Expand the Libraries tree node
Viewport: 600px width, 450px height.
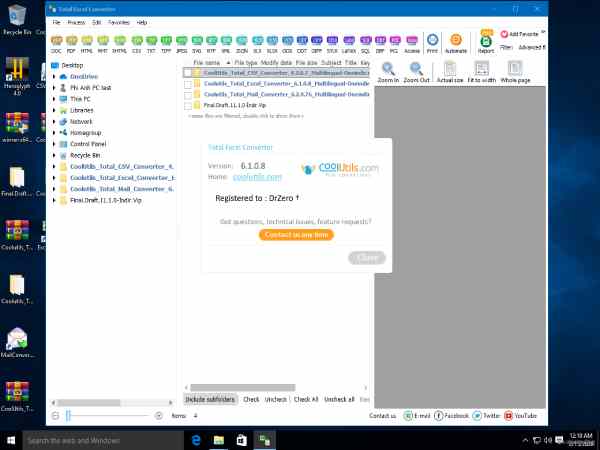54,110
